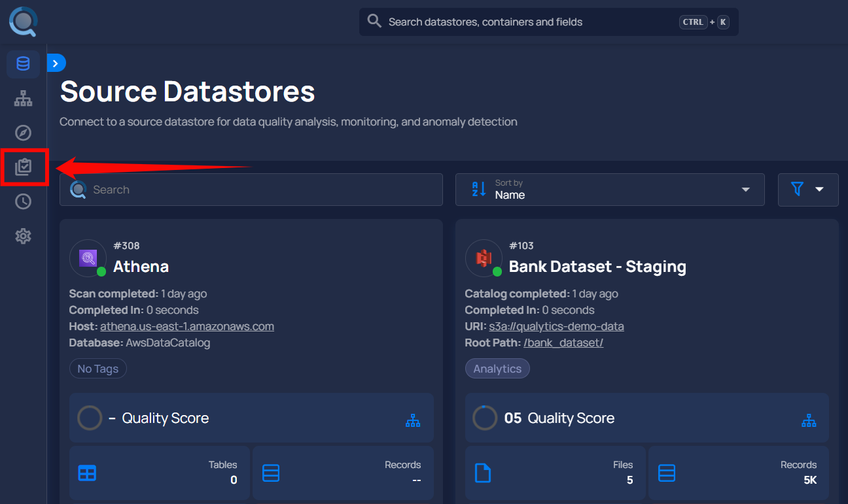Open the Explore compass icon in the sidebar
Screen dimensions: 848x504
pyautogui.click(x=23, y=133)
